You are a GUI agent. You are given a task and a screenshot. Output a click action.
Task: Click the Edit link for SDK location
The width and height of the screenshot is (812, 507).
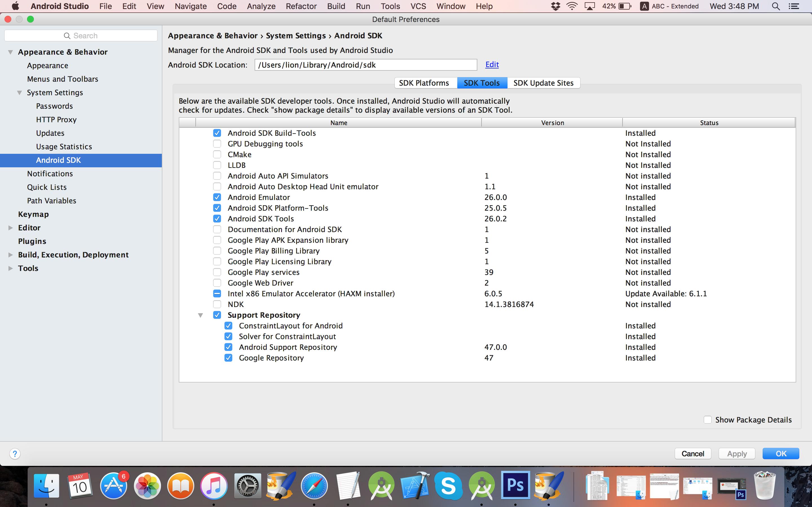click(491, 65)
